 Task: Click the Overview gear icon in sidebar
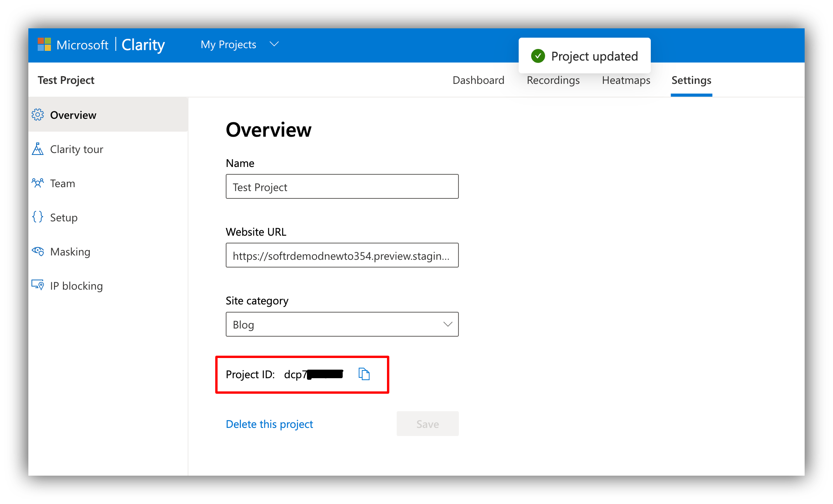coord(38,115)
